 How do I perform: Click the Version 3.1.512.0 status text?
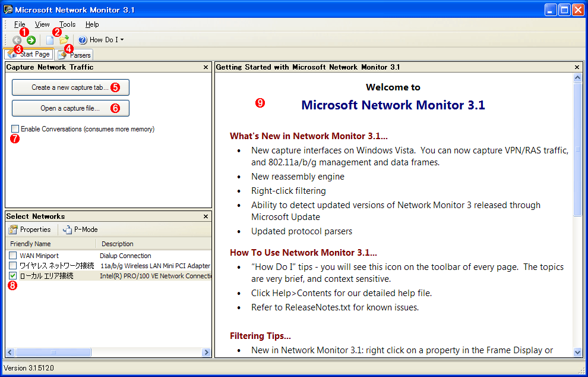pos(30,368)
